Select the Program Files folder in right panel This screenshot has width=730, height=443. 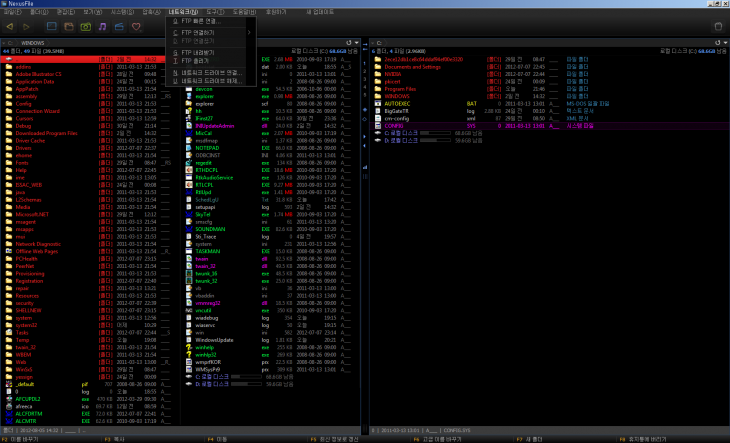click(x=400, y=88)
